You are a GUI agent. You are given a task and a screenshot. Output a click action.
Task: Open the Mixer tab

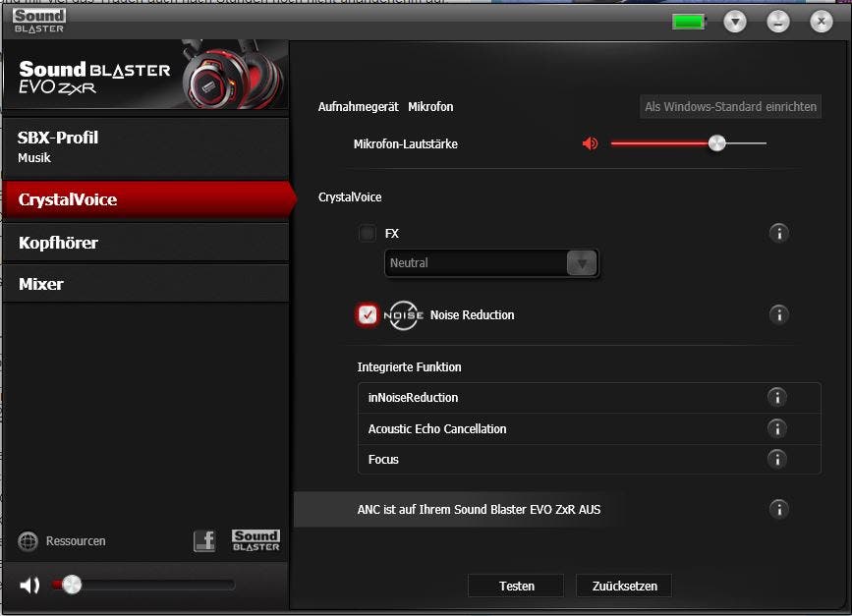(145, 284)
